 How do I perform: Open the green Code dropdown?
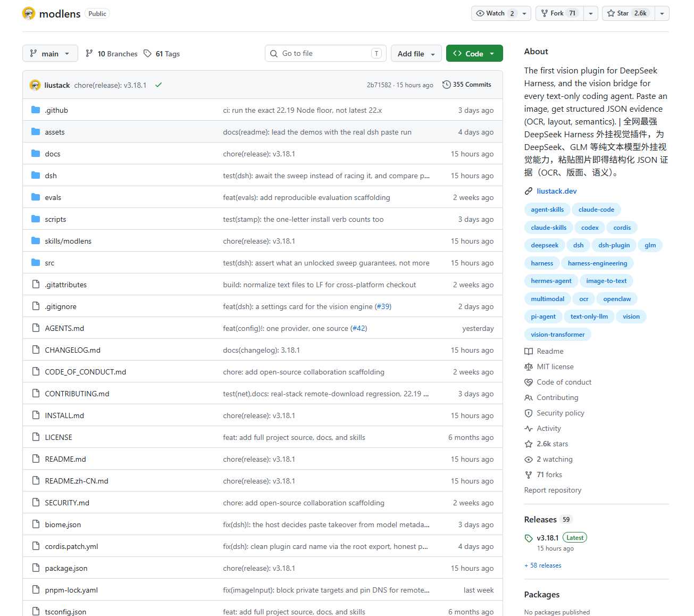[474, 54]
